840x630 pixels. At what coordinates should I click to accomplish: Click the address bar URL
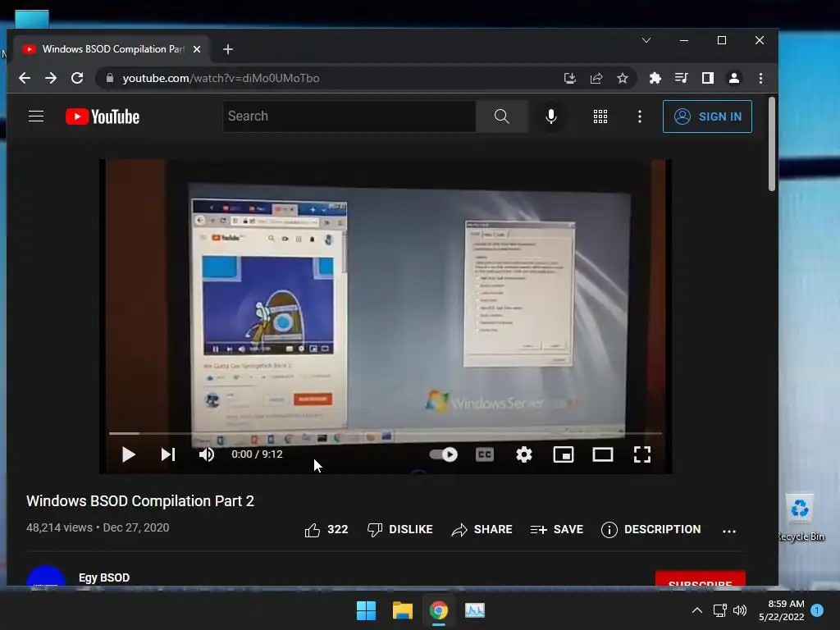pyautogui.click(x=221, y=78)
